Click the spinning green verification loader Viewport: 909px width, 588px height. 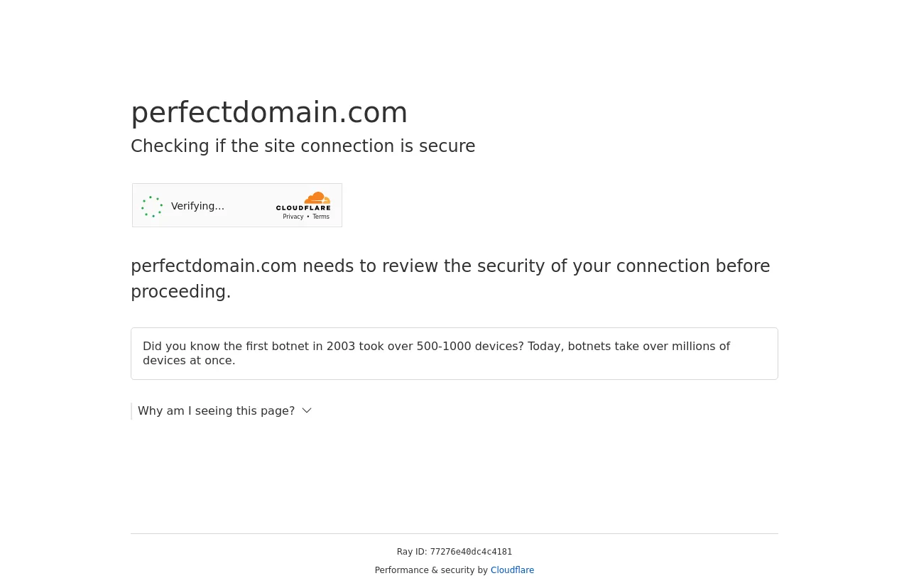pyautogui.click(x=152, y=207)
